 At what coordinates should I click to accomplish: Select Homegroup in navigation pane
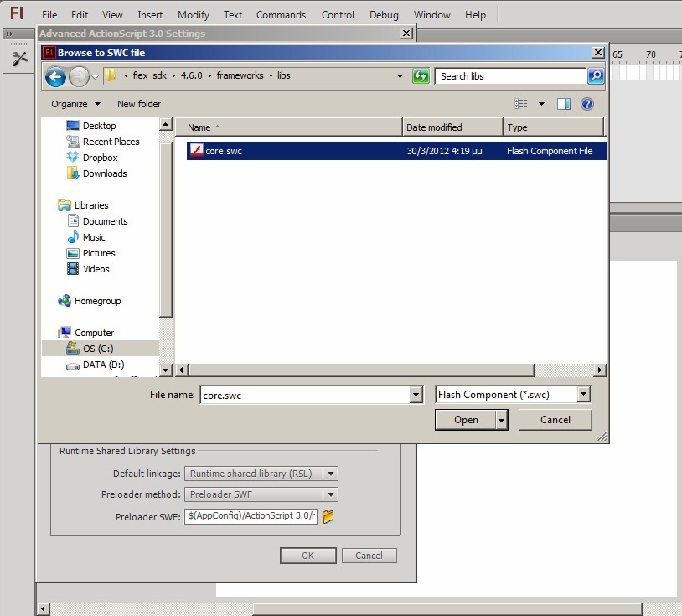click(97, 301)
